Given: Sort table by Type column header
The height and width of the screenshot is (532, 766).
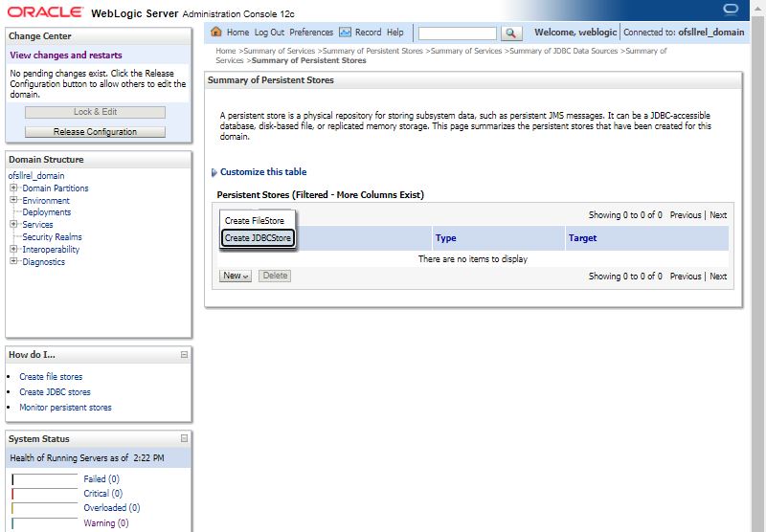Looking at the screenshot, I should pos(445,238).
